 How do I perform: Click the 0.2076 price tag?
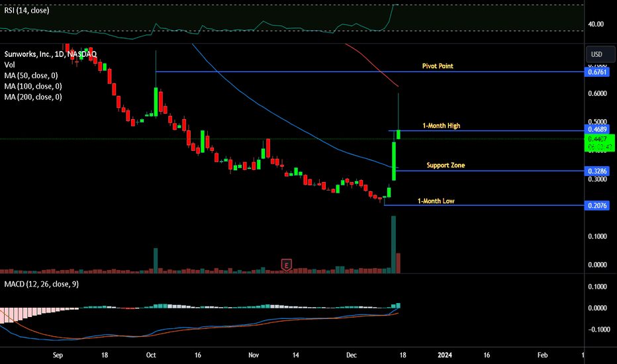pyautogui.click(x=597, y=205)
